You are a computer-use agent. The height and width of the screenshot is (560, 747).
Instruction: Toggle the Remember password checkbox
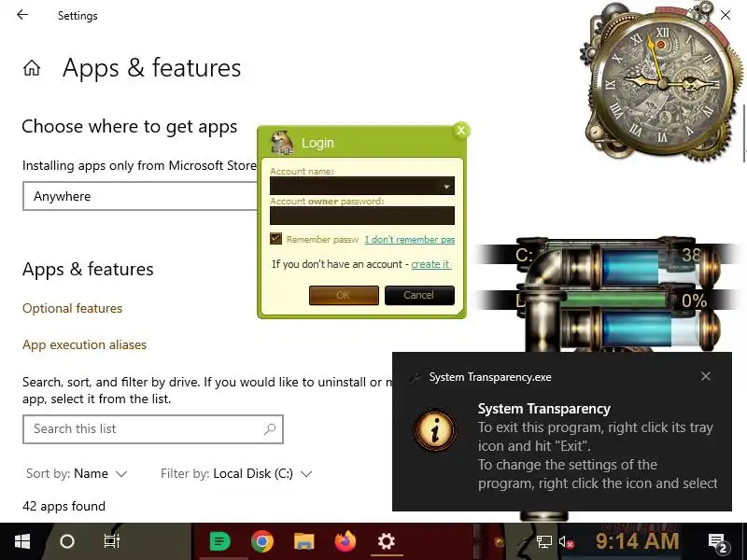pos(275,239)
